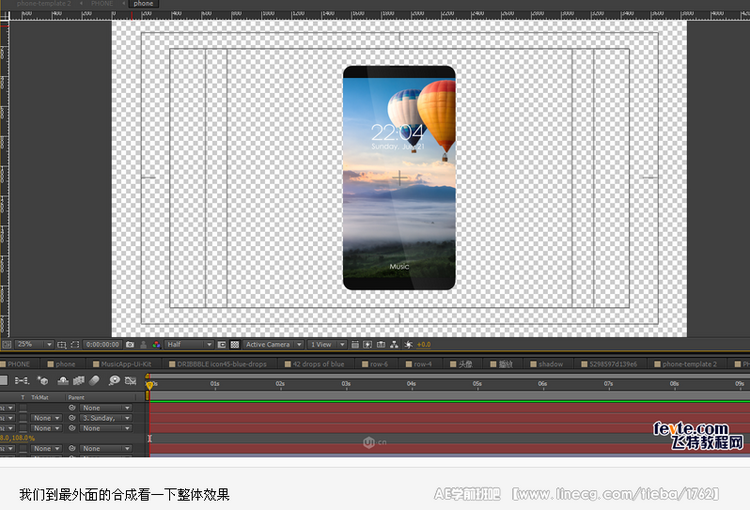Viewport: 750px width, 510px height.
Task: Toggle Preserve Transparency box on second row
Action: pyautogui.click(x=23, y=418)
